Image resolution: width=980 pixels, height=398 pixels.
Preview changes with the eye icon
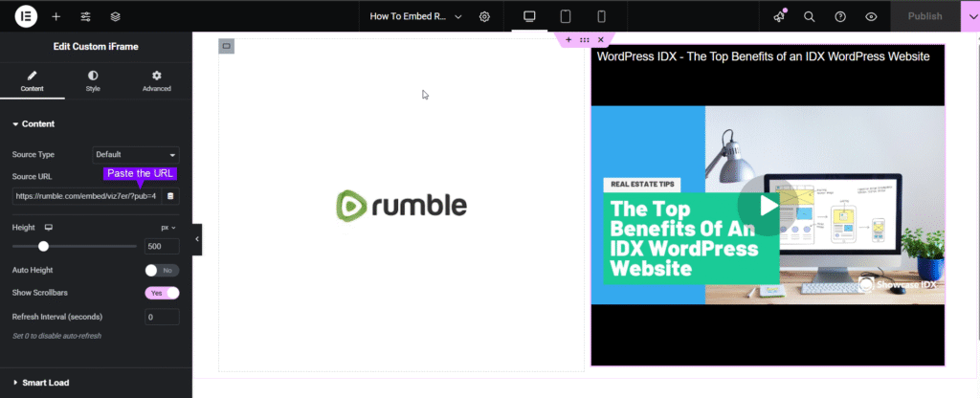(871, 17)
